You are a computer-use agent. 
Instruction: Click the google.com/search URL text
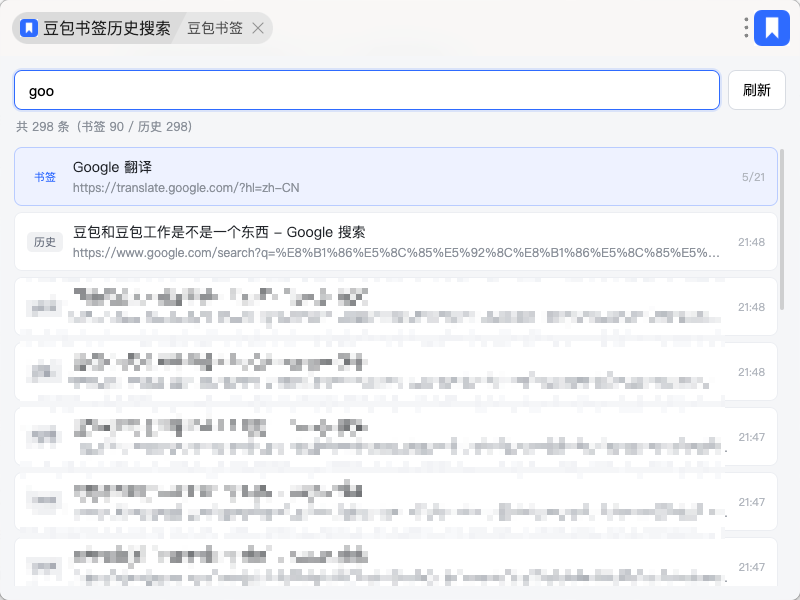396,253
